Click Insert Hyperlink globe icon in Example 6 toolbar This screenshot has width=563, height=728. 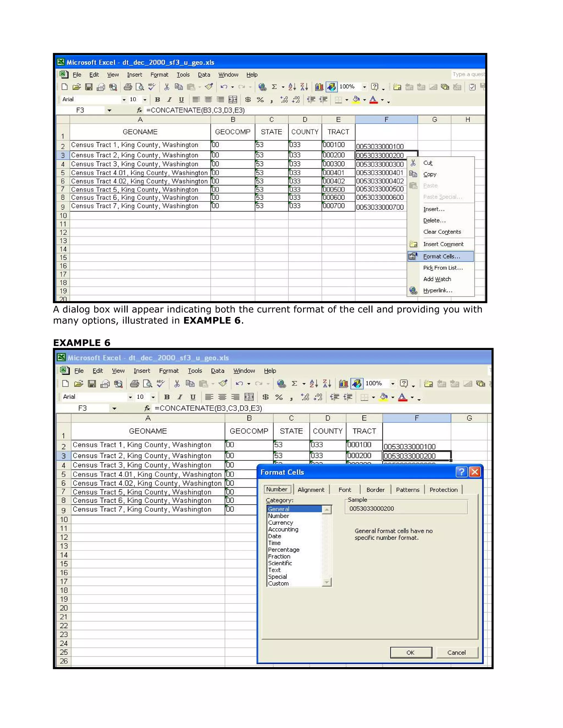(x=281, y=384)
